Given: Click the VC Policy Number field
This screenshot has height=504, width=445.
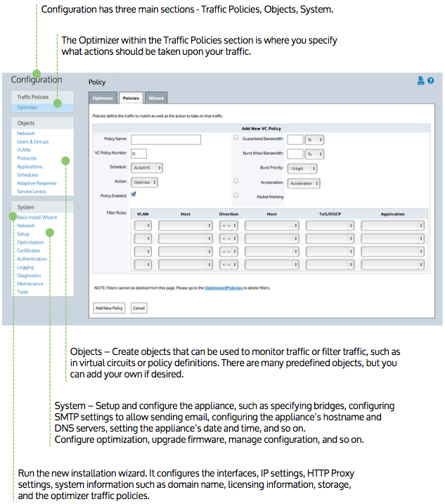Looking at the screenshot, I should pyautogui.click(x=139, y=154).
